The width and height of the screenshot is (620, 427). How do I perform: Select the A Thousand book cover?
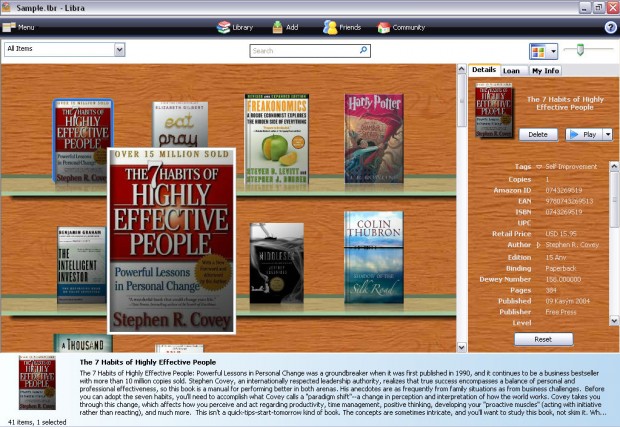coord(83,343)
